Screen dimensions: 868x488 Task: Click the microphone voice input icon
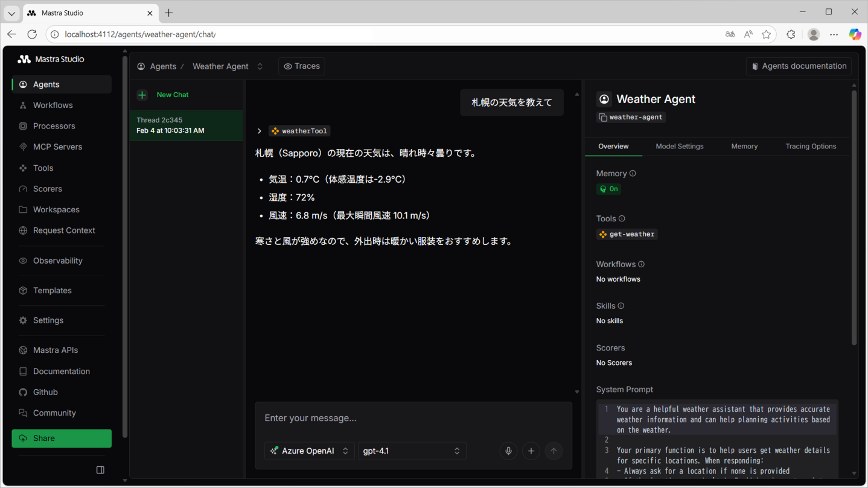[508, 451]
